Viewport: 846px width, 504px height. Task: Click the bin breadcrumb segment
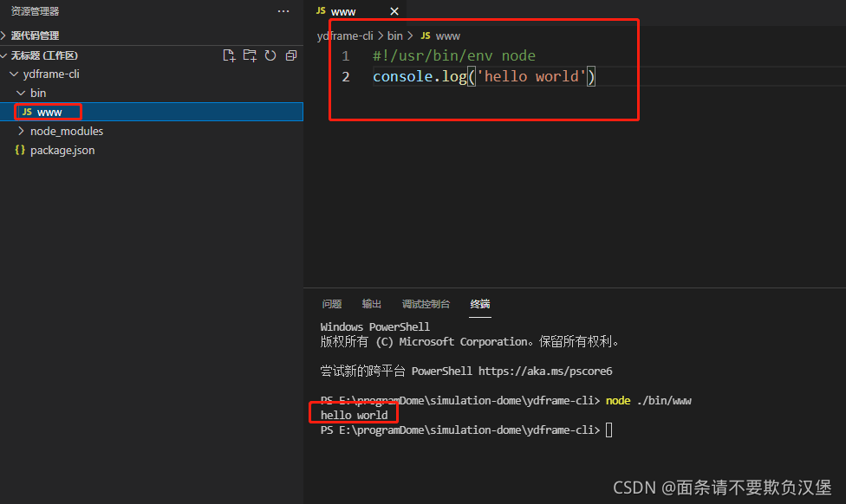(x=395, y=36)
